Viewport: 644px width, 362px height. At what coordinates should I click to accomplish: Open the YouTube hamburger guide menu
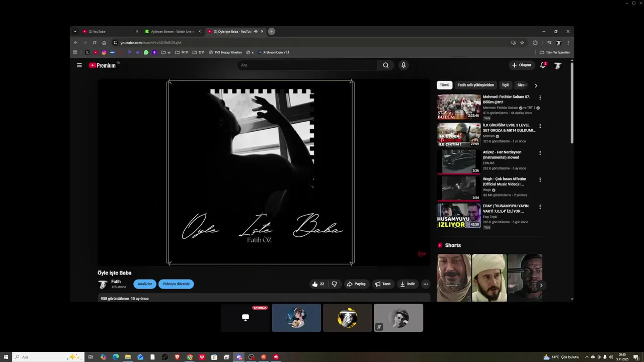[x=79, y=65]
